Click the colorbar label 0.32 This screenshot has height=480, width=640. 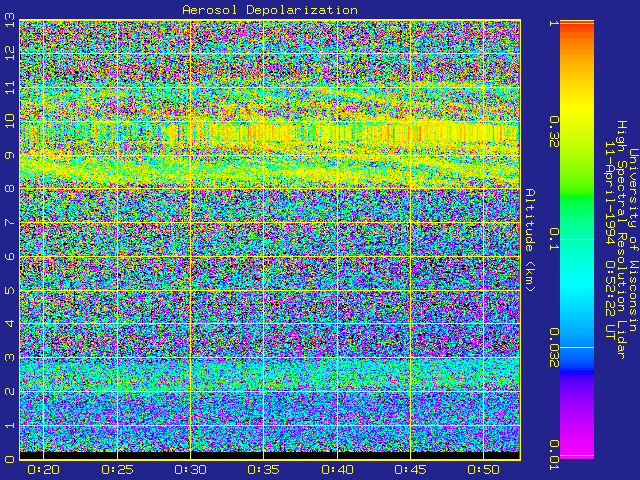click(554, 131)
